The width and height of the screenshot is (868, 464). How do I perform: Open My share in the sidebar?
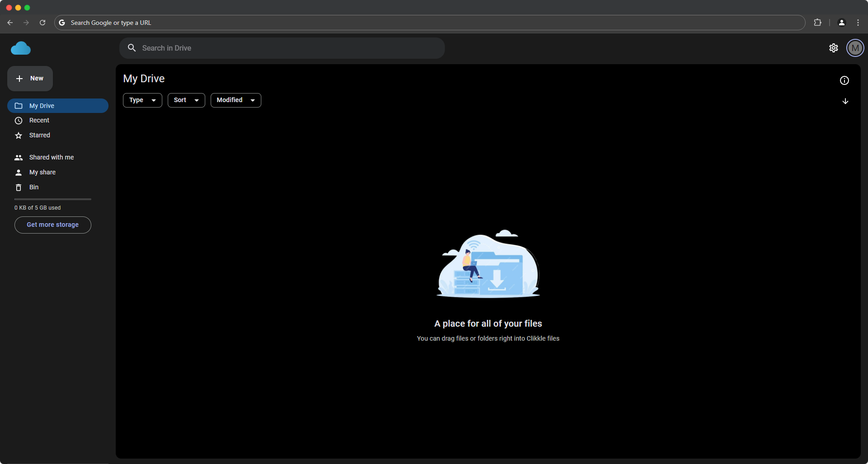click(58, 173)
